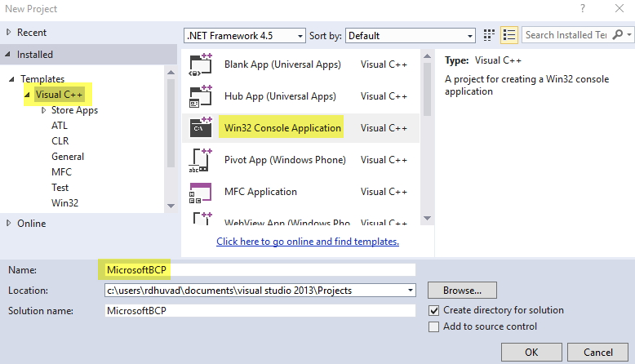Expand the Online section
This screenshot has width=635, height=364.
8,223
